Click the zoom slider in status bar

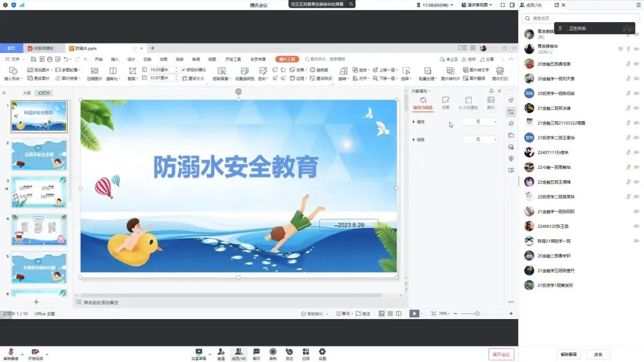click(477, 313)
